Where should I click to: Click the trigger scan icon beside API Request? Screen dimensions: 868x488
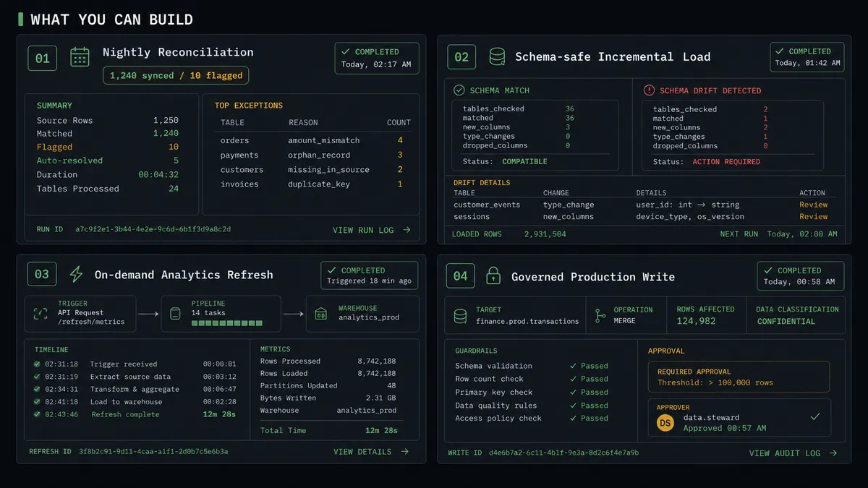[41, 314]
